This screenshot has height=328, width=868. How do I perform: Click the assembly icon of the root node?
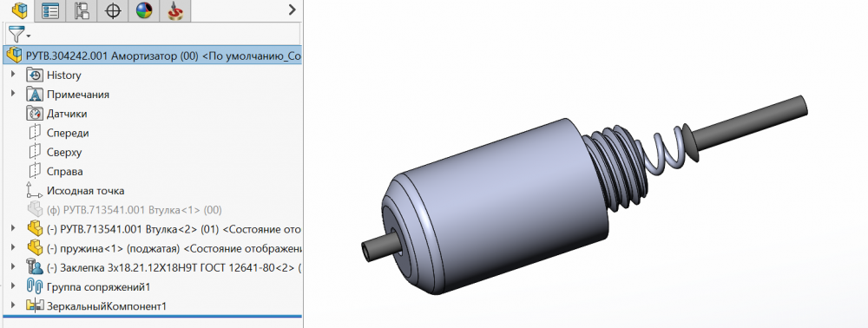tap(15, 56)
